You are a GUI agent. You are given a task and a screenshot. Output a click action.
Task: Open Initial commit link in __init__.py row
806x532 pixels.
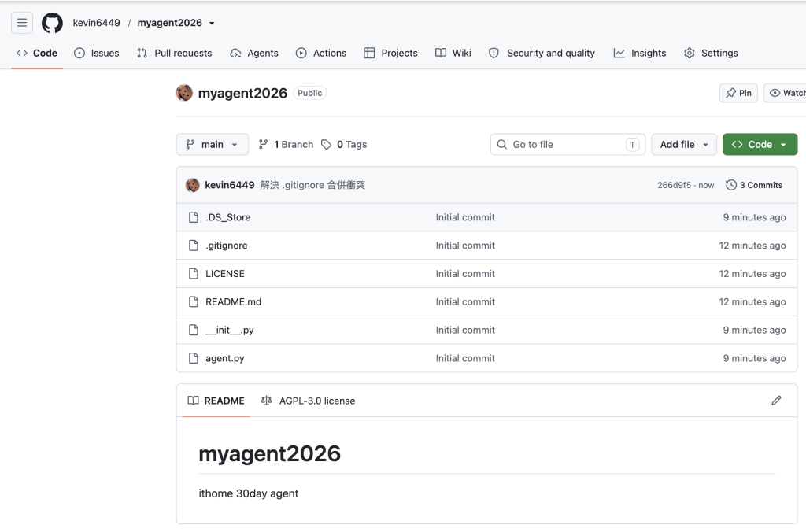[x=465, y=330]
